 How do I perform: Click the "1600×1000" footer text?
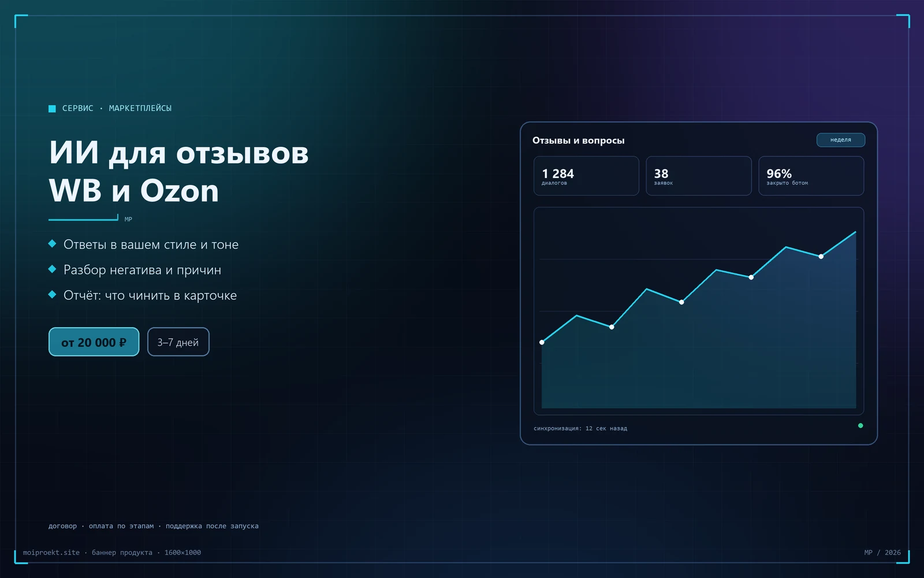[182, 553]
